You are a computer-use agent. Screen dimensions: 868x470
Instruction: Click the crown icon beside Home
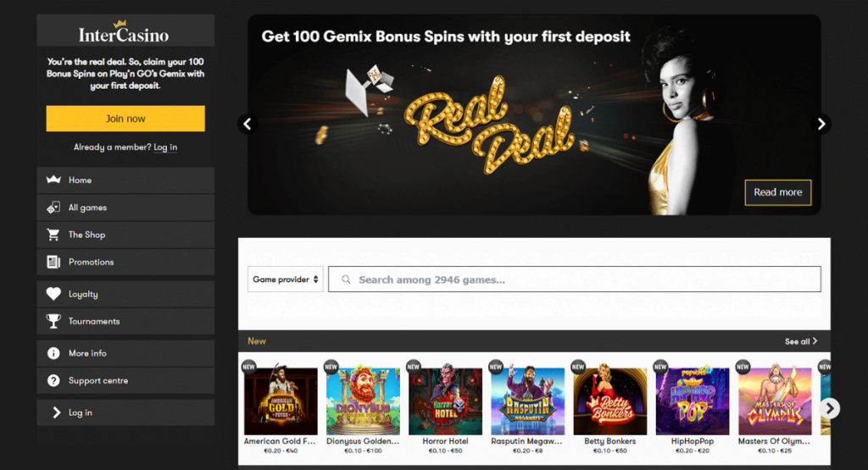tap(53, 180)
